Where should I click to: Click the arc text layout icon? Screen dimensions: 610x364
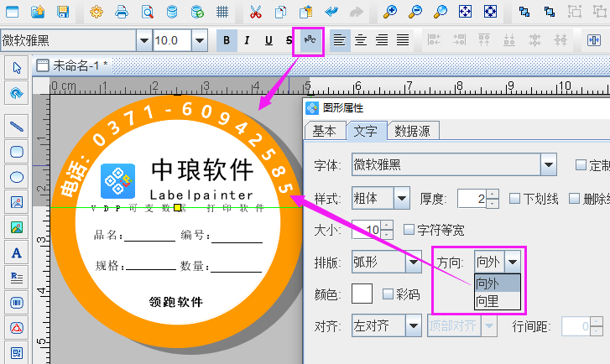pos(310,40)
